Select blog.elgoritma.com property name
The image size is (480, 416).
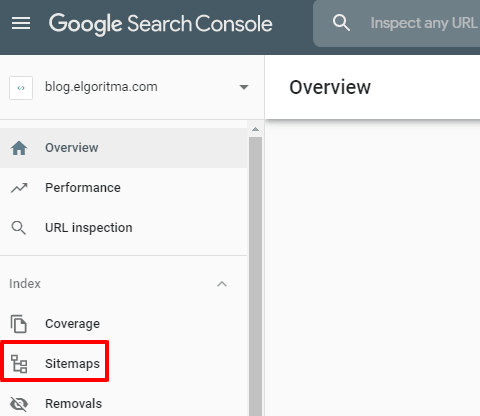tap(101, 87)
